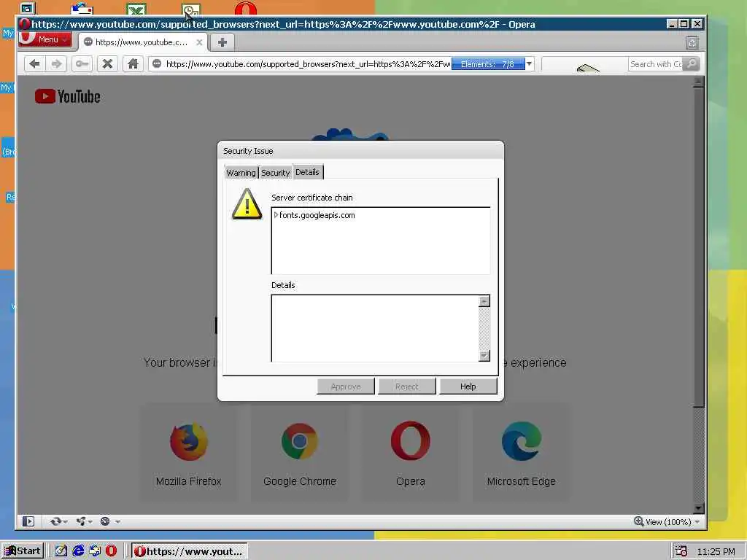Click the warning triangle icon in dialog

click(247, 204)
